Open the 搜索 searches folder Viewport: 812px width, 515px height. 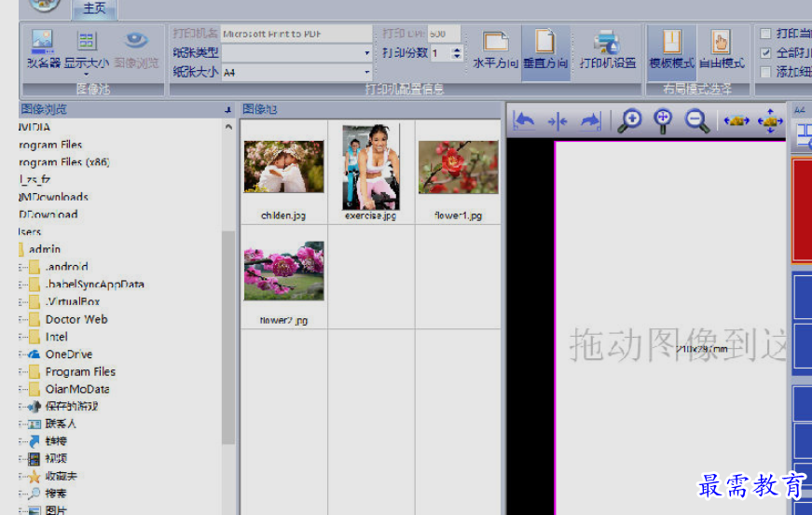coord(56,494)
